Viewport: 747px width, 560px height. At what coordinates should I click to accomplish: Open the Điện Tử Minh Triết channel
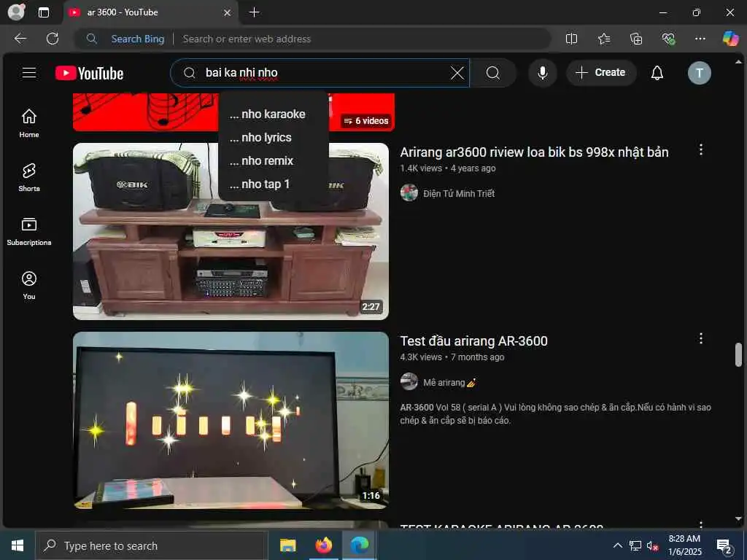(x=459, y=193)
